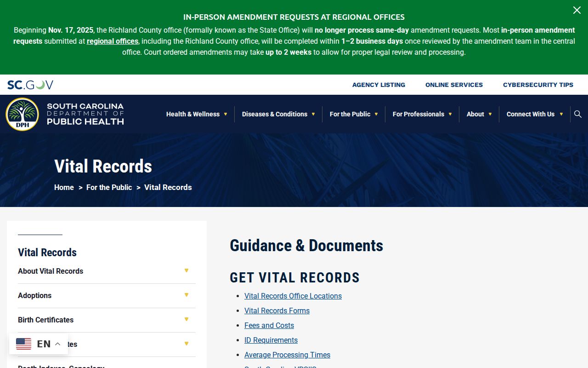Click the Vital Records sidebar heading

[x=47, y=252]
